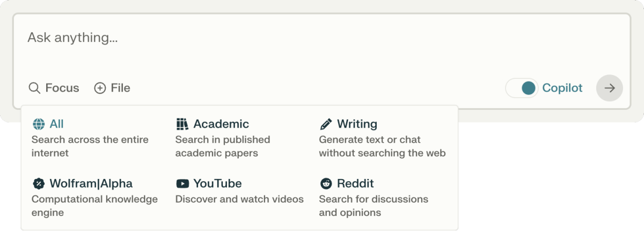Select the All focus option title

coord(56,124)
